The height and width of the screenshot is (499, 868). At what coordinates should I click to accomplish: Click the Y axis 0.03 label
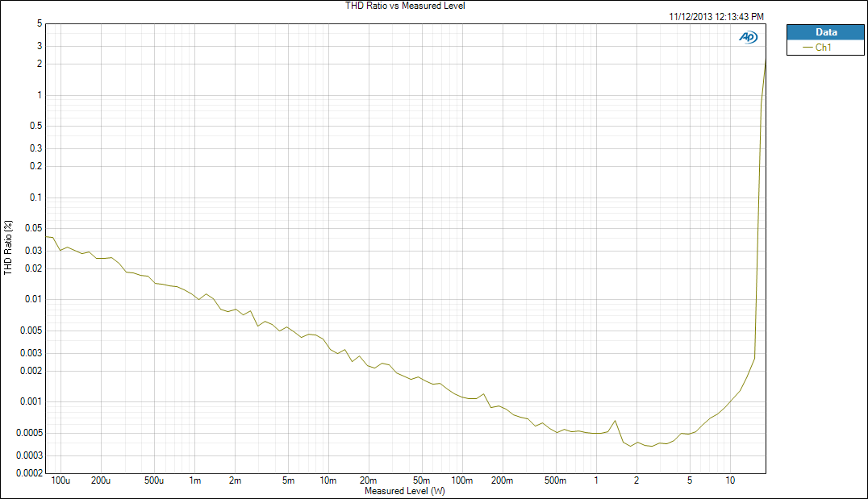33,251
